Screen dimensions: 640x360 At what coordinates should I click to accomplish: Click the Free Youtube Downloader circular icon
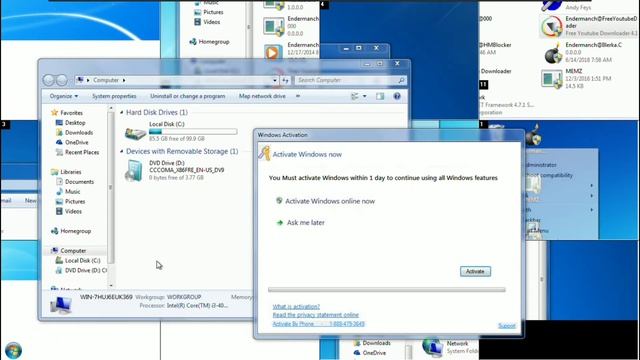552,27
